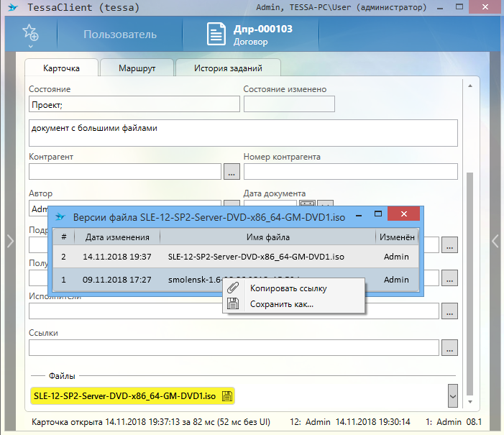This screenshot has height=435, width=504.
Task: Click the ellipsis button next to Контрагент
Action: [231, 172]
